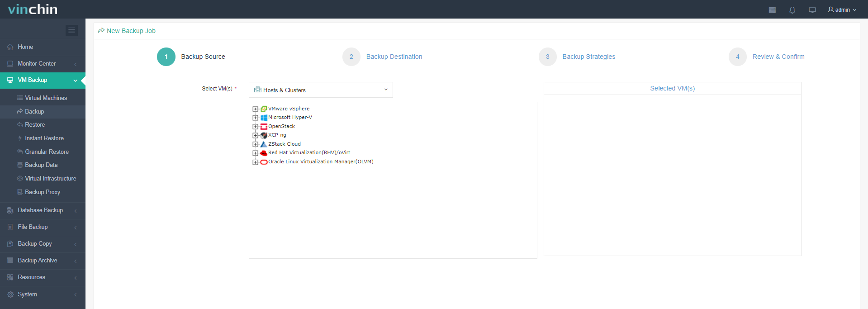Open the admin user menu
868x309 pixels.
pyautogui.click(x=842, y=10)
